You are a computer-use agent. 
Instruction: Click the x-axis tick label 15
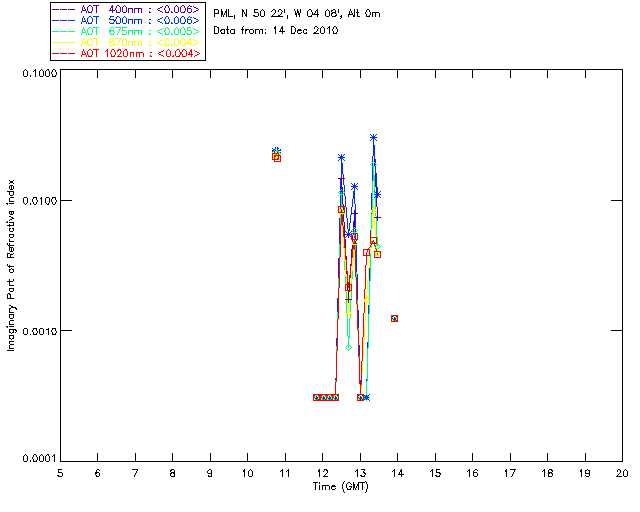pyautogui.click(x=435, y=473)
